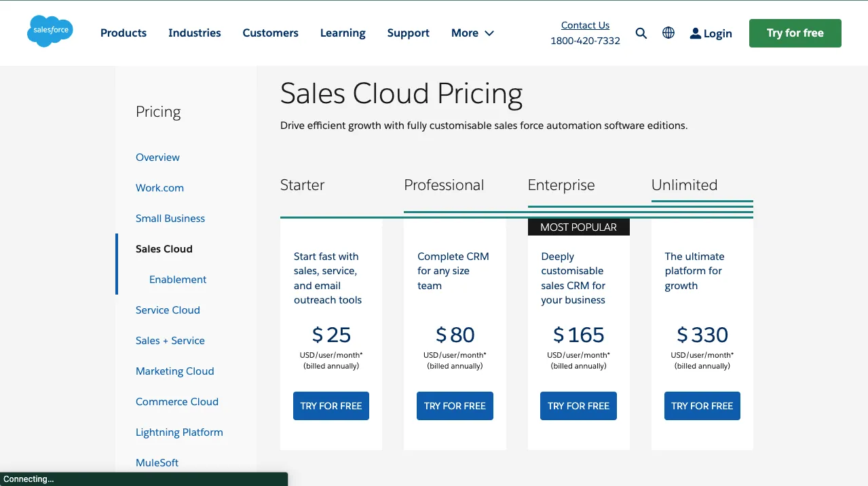Viewport: 868px width, 486px height.
Task: Click Try for Free under Unlimited $330
Action: (x=702, y=406)
